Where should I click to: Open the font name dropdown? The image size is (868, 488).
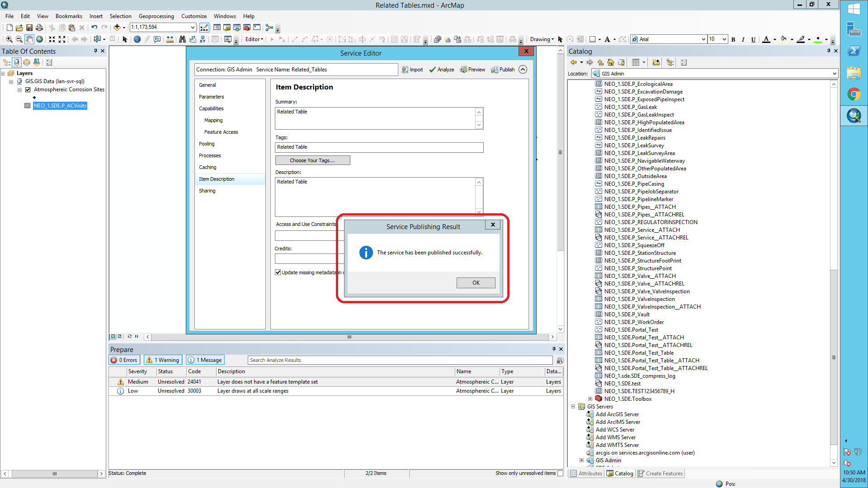point(703,39)
